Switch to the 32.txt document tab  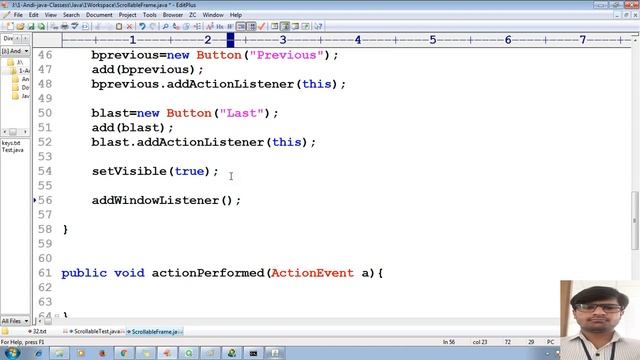click(37, 331)
